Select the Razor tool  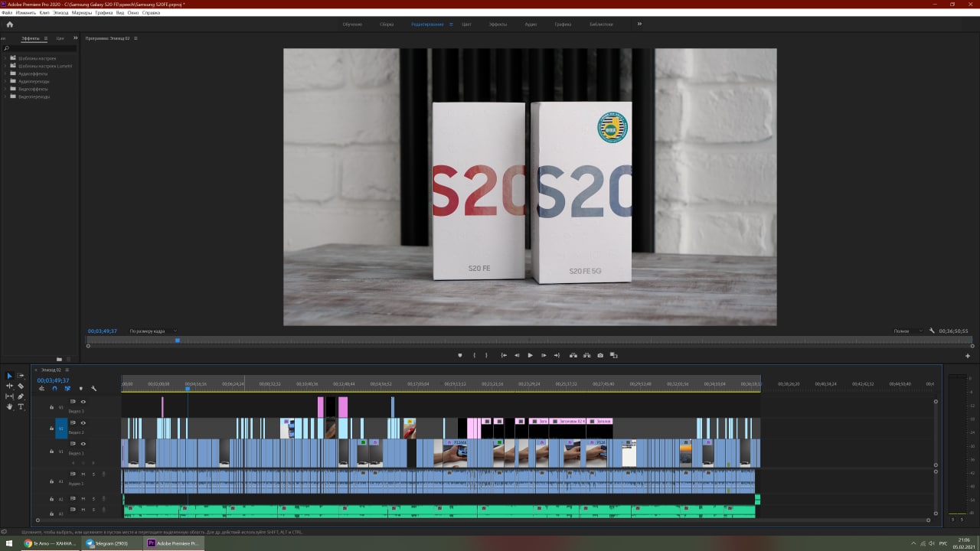21,386
